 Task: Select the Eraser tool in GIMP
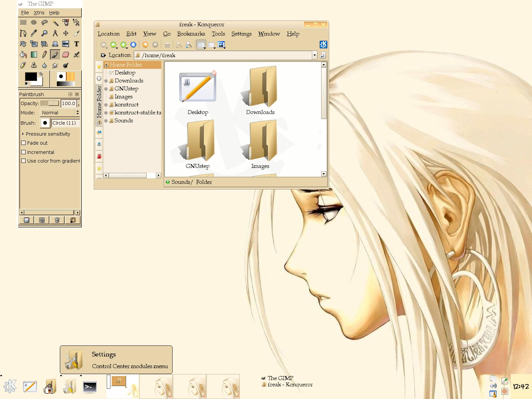pos(66,54)
